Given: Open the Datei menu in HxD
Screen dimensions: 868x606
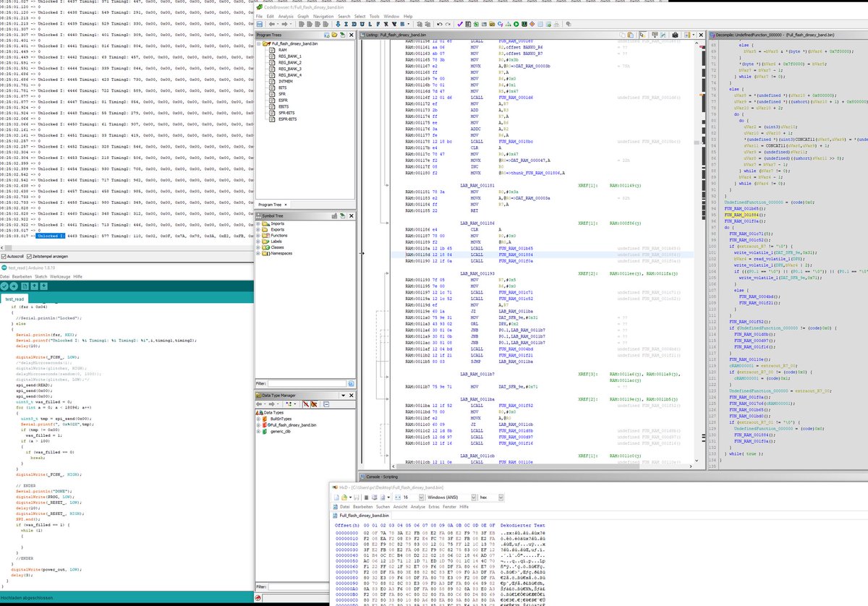Looking at the screenshot, I should click(344, 507).
